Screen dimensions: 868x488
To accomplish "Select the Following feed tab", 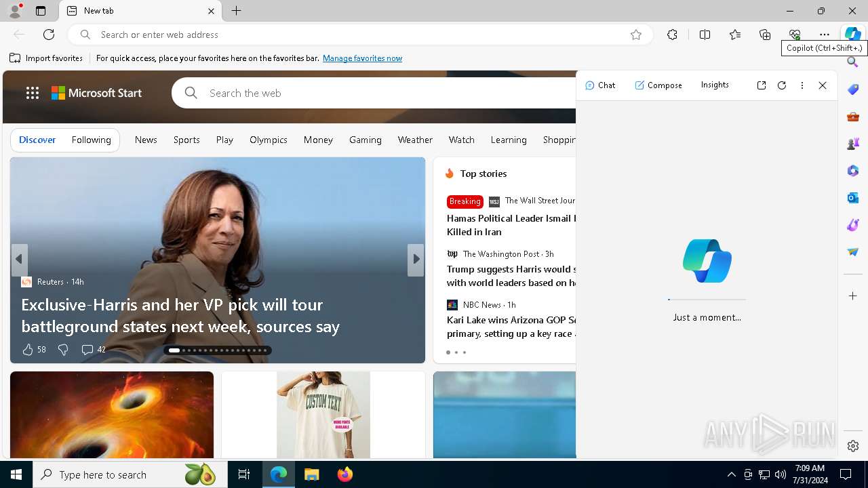I will point(91,140).
